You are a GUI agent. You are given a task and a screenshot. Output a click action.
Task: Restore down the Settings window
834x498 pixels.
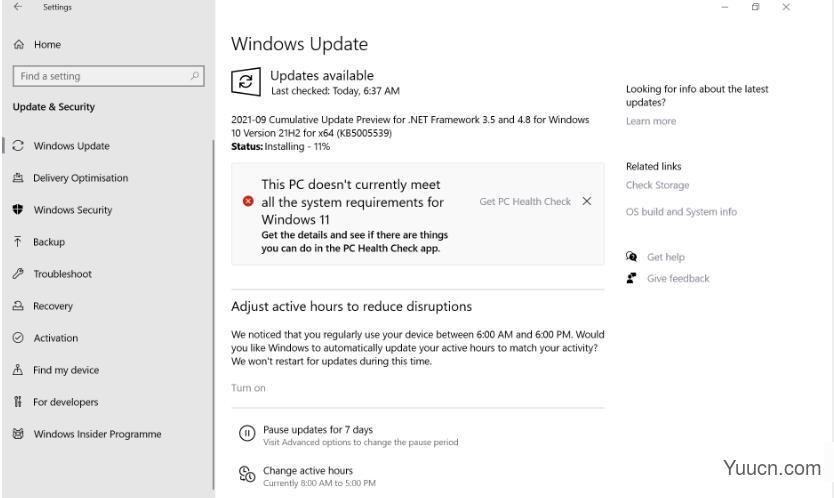(x=755, y=7)
